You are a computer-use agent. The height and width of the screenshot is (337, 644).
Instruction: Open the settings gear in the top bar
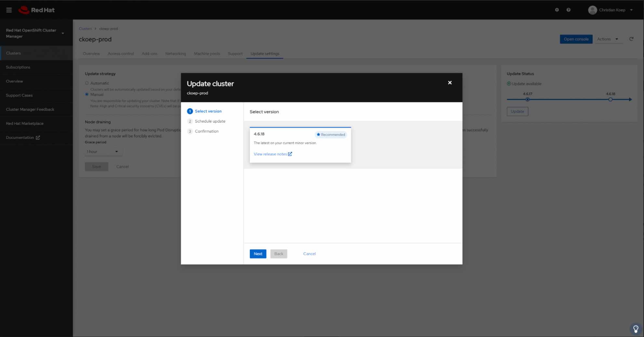[x=557, y=10]
